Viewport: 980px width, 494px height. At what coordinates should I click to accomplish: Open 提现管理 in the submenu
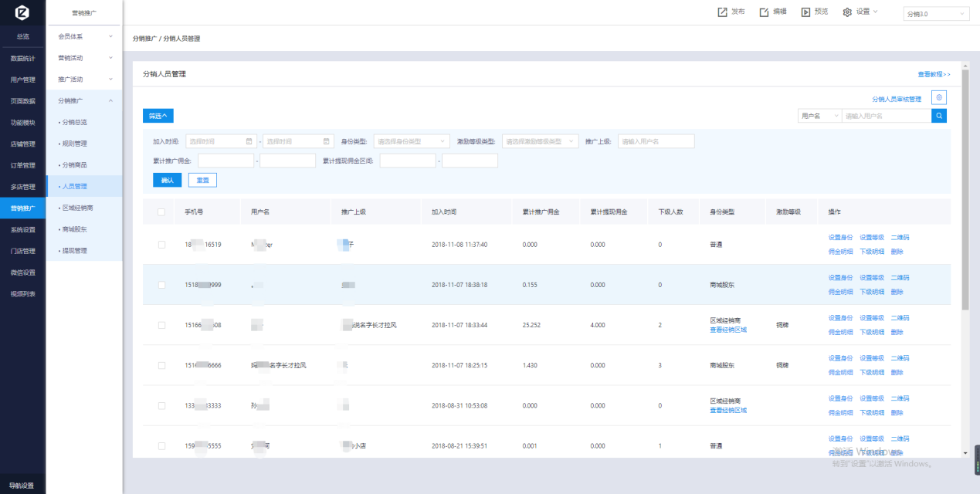tap(75, 251)
